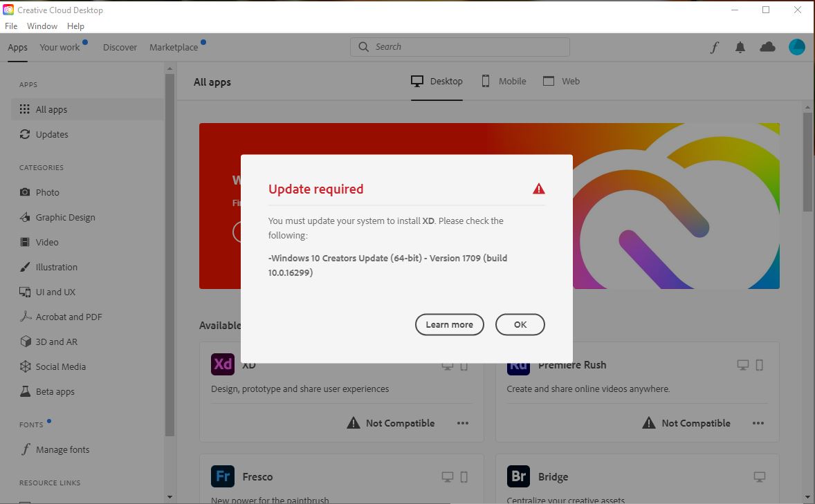Open the Graphic Design category label
The height and width of the screenshot is (504, 815).
pyautogui.click(x=66, y=217)
